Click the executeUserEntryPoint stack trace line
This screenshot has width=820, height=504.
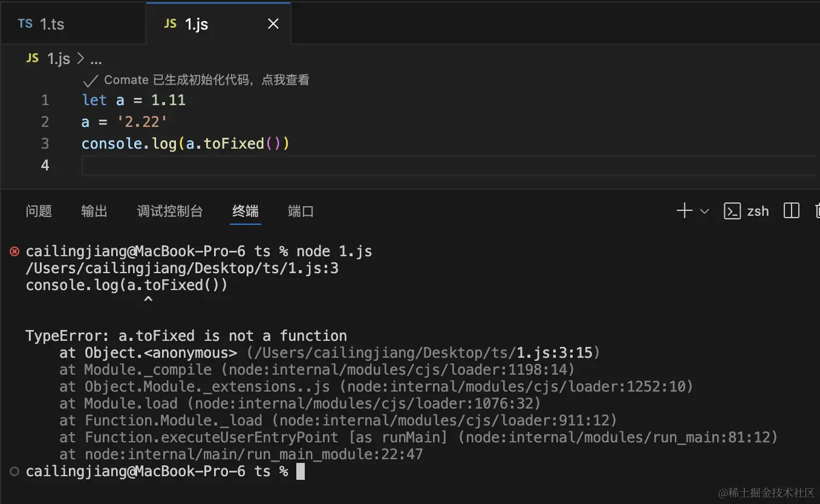click(418, 438)
